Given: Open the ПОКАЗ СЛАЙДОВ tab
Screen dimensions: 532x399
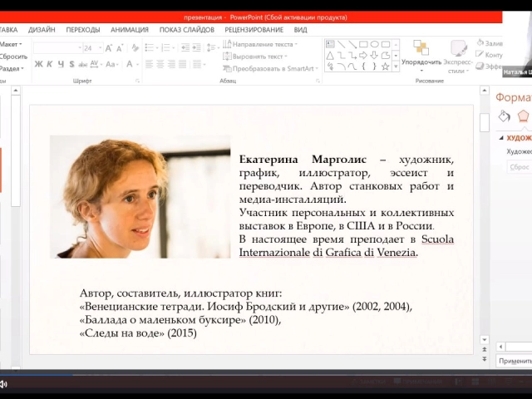Looking at the screenshot, I should coord(187,30).
